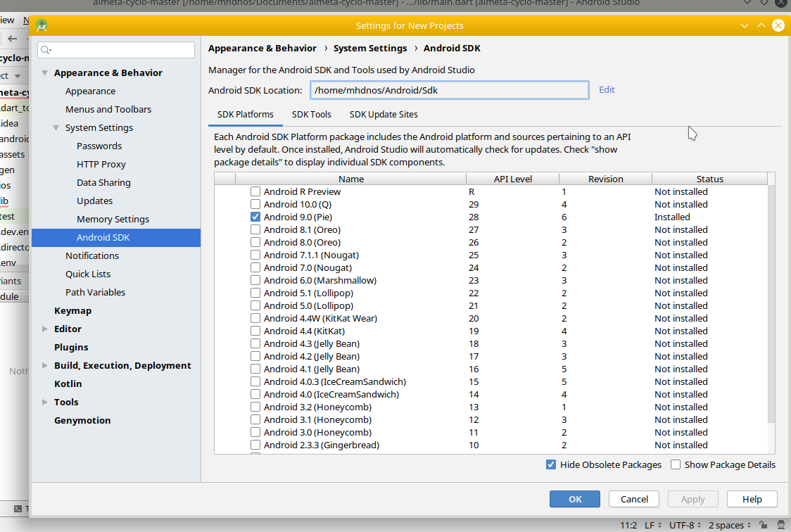
Task: Select Menus and Toolbars in settings tree
Action: [x=108, y=109]
